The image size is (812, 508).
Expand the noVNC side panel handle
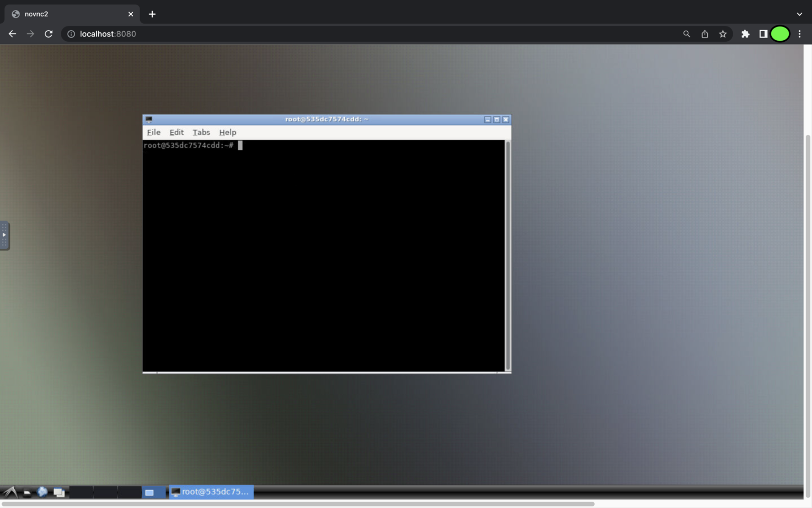click(5, 235)
